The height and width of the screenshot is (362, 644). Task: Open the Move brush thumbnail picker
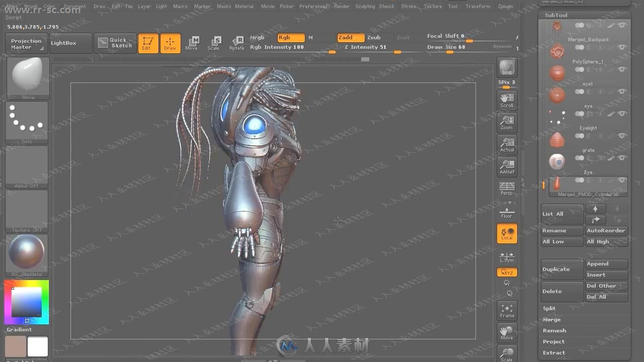(28, 78)
